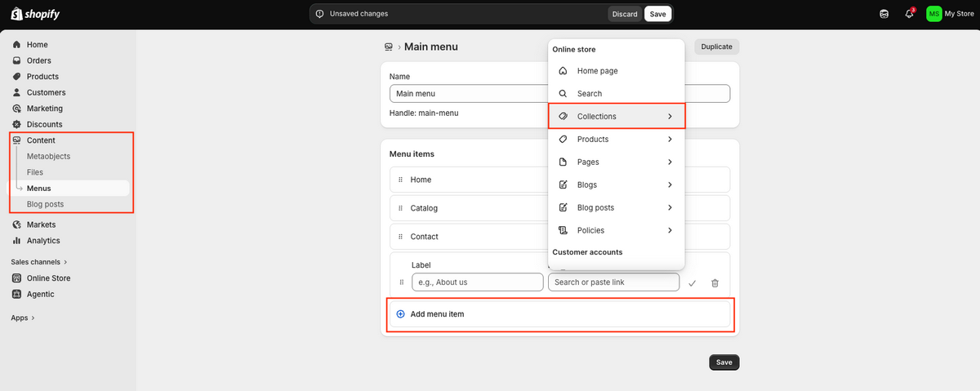Expand the Policies submenu chevron
The height and width of the screenshot is (391, 980).
tap(670, 230)
